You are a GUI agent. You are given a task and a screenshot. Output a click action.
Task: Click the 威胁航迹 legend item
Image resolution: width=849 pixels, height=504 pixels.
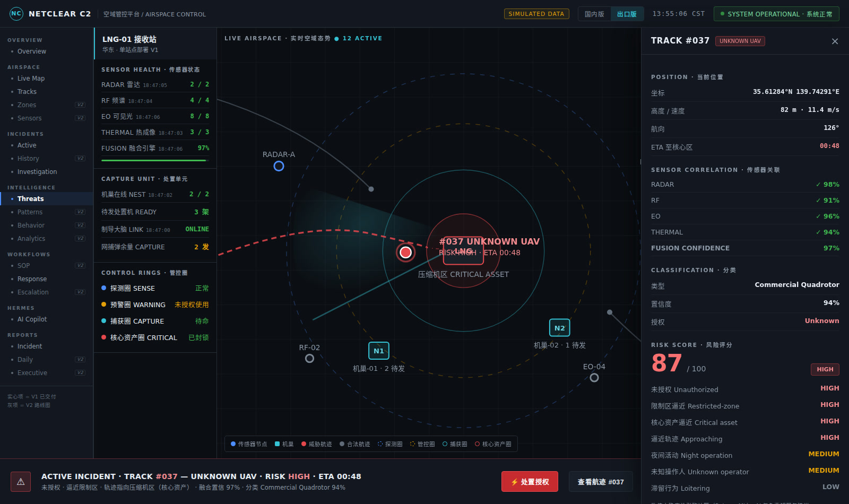click(x=317, y=444)
